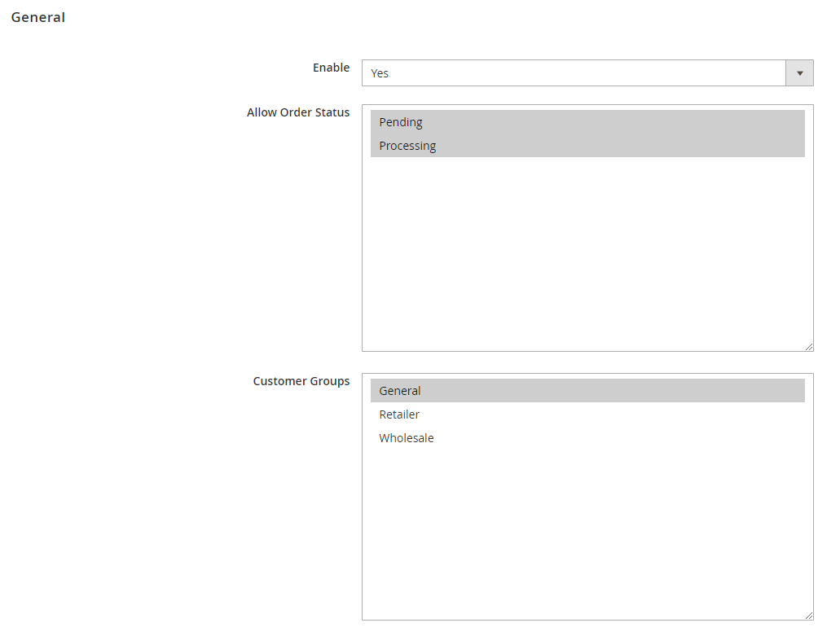Viewport: 840px width, 636px height.
Task: Click empty area inside Allow Order Status list
Action: 587,261
